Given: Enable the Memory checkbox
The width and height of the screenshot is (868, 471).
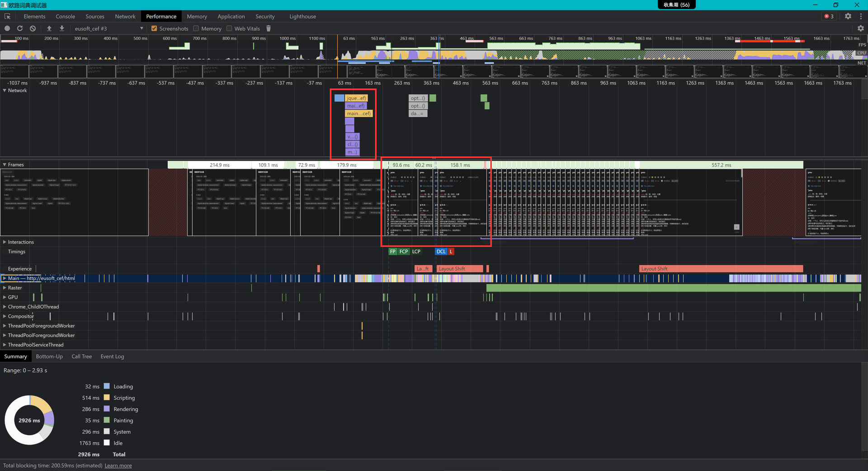Looking at the screenshot, I should click(x=196, y=29).
